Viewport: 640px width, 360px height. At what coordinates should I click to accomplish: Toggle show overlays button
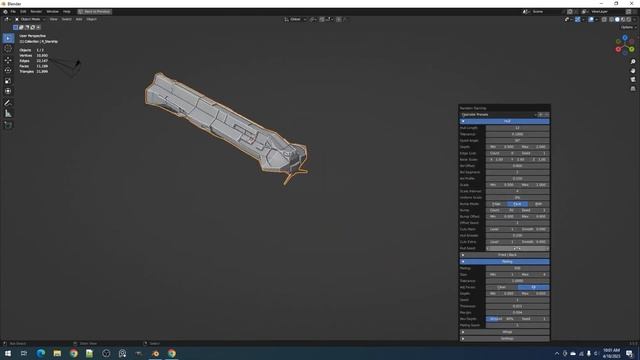click(591, 19)
